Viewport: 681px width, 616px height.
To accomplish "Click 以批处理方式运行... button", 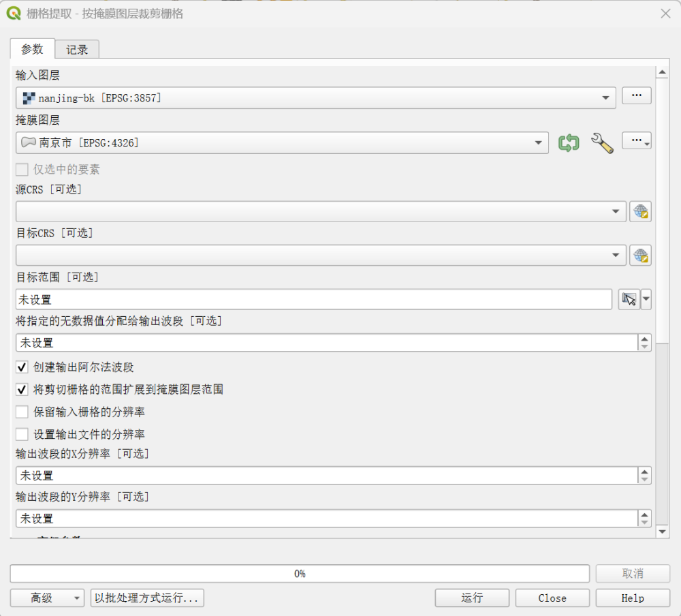I will coord(147,598).
